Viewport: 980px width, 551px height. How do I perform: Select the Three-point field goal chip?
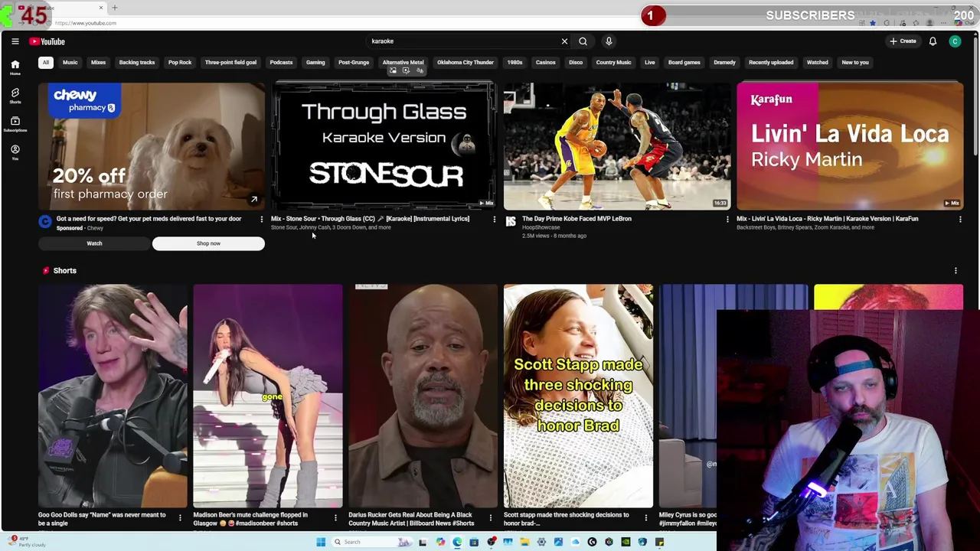pyautogui.click(x=230, y=63)
